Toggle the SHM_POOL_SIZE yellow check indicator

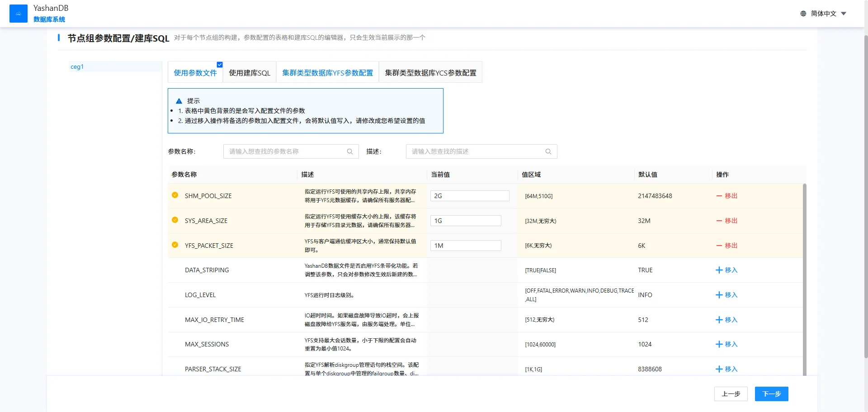[175, 195]
